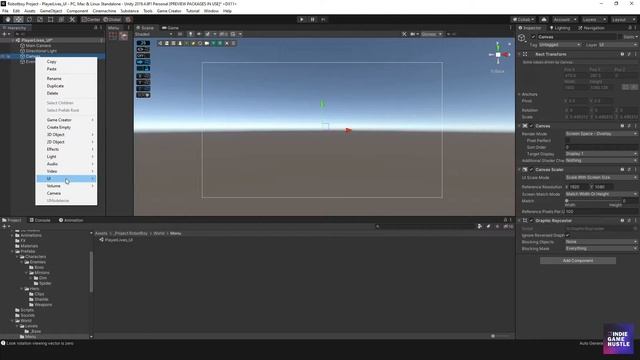Switch to the Game tab
This screenshot has width=640, height=360.
tap(171, 28)
